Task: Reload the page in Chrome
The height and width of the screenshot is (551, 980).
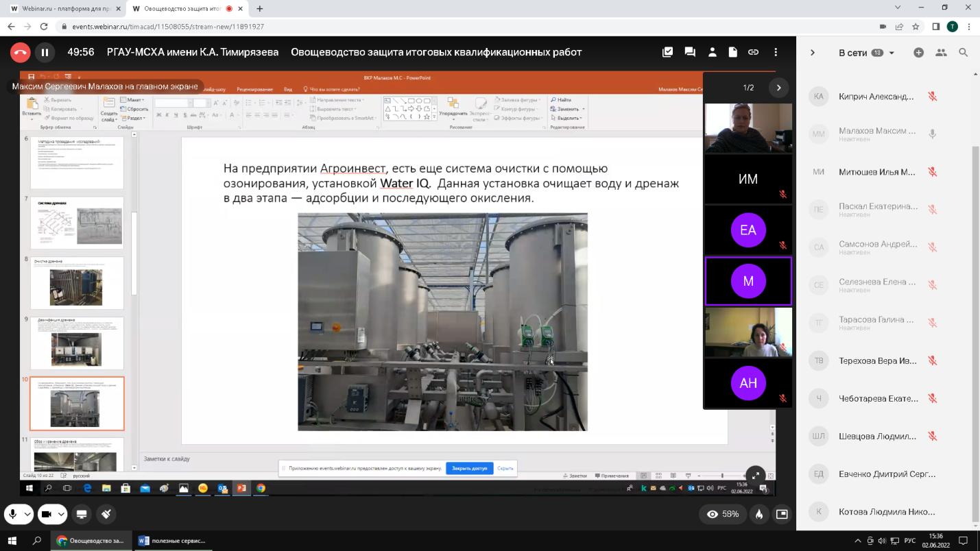Action: click(44, 27)
